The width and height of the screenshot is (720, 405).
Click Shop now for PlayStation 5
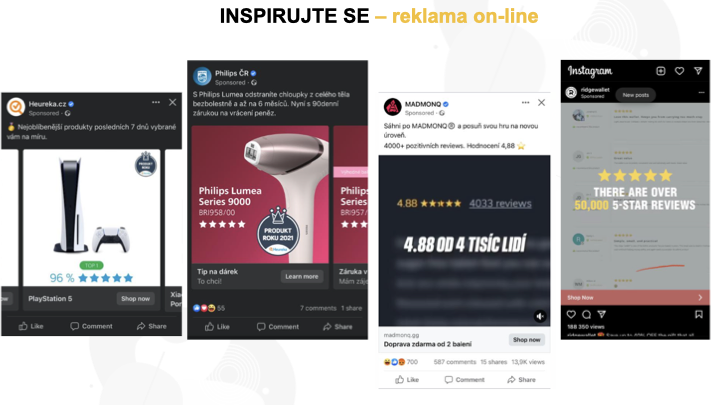135,298
